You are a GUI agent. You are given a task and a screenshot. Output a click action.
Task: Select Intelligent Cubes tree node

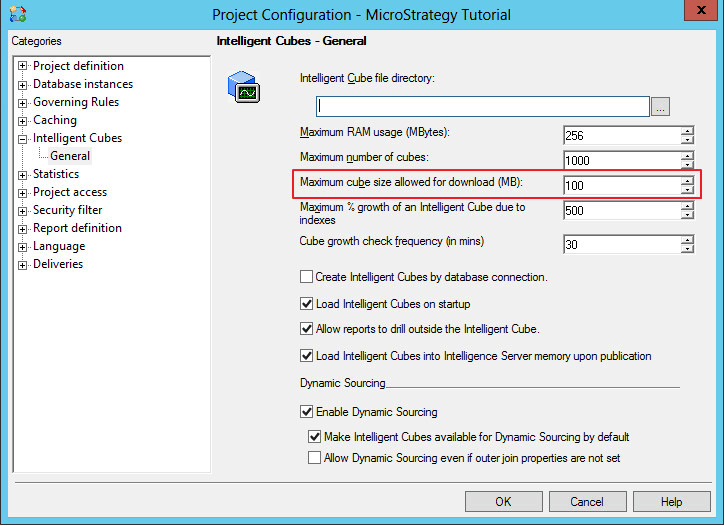click(x=77, y=138)
